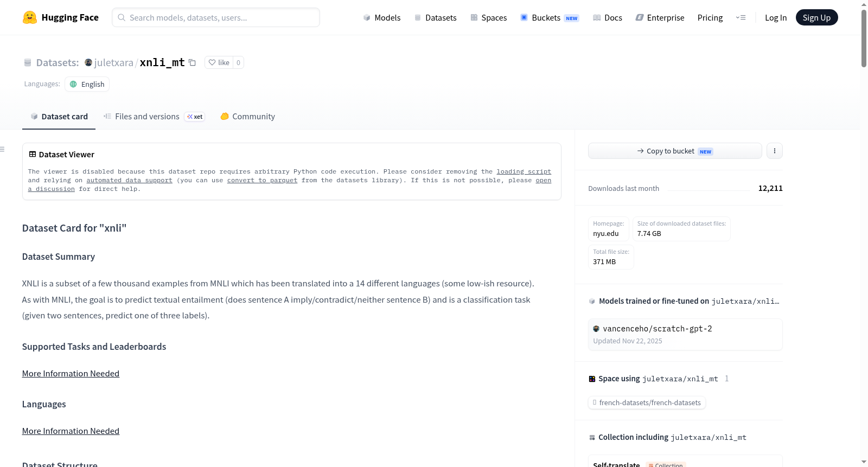Open french-datasets/french-datasets space
This screenshot has width=868, height=467.
pyautogui.click(x=647, y=402)
